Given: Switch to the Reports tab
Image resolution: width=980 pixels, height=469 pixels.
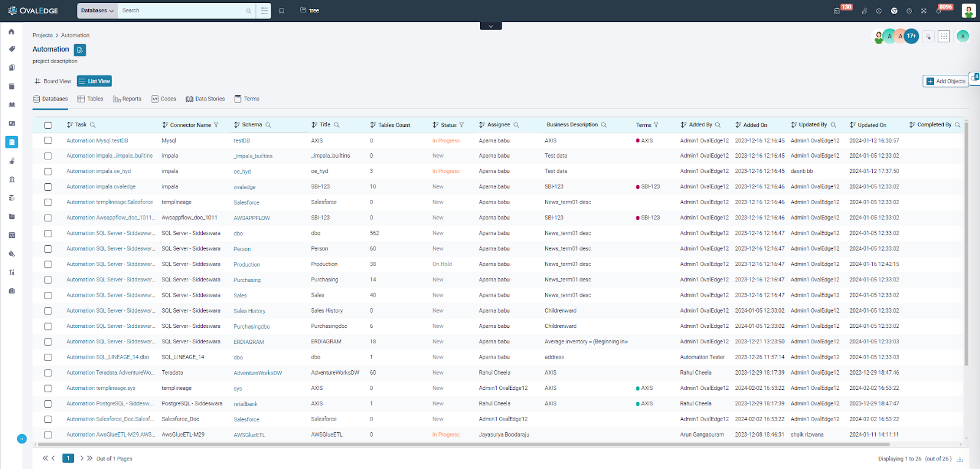Looking at the screenshot, I should click(127, 99).
